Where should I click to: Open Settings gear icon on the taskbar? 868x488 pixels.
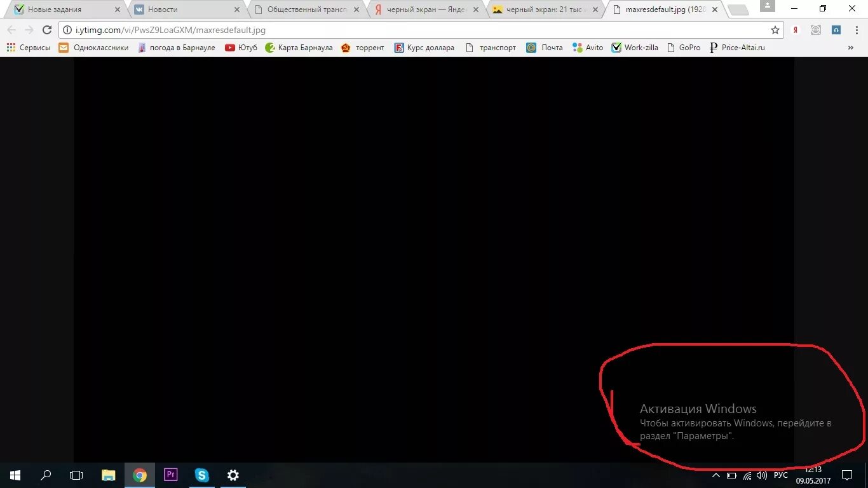pos(233,475)
